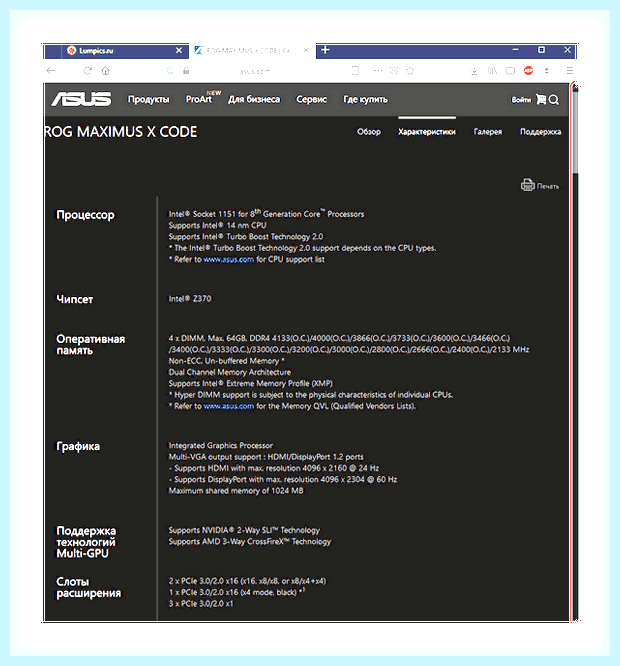Follow www.asus.com link for CPU support list
This screenshot has width=620, height=666.
pos(228,260)
